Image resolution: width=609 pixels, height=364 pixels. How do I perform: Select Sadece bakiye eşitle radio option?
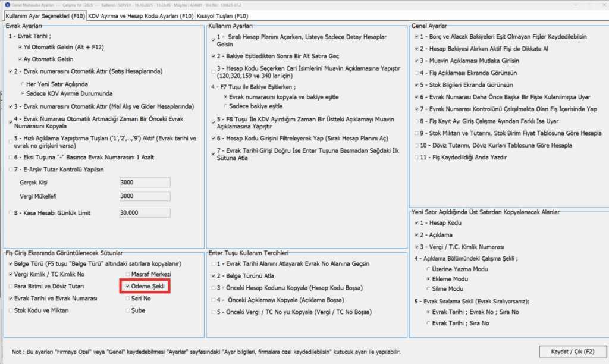tap(225, 106)
